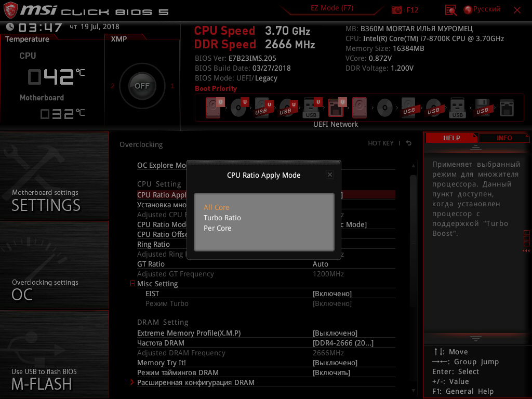Select the legacy hard disk boot icon
Viewport: 532px width, 399px height.
pos(360,108)
